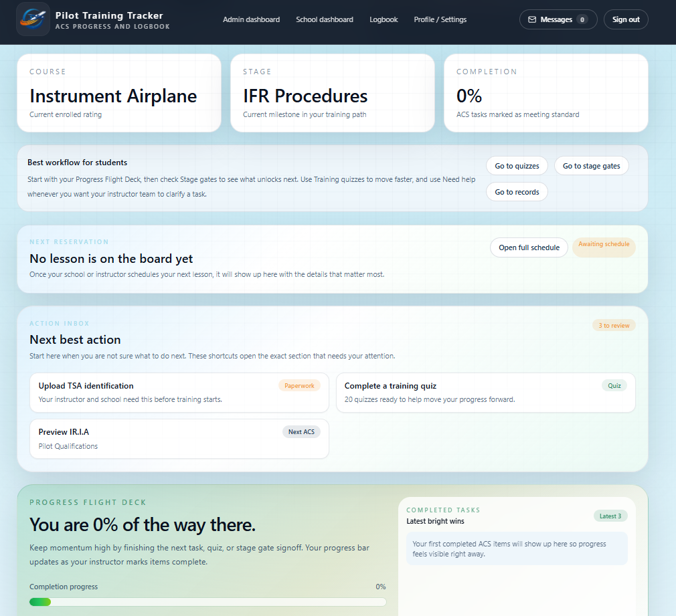Click the 0% completion card
Screen dimensions: 676x616
(545, 93)
